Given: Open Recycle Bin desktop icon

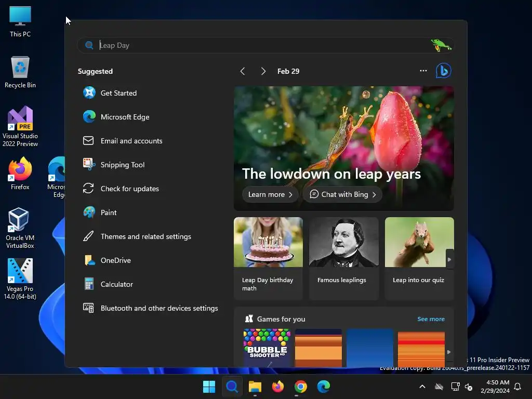Looking at the screenshot, I should (x=20, y=72).
